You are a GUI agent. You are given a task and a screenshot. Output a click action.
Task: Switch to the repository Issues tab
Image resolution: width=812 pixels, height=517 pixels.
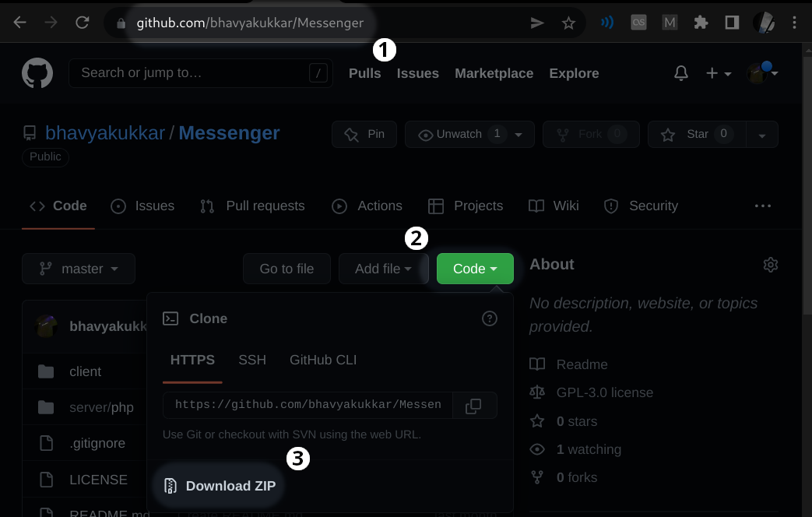[142, 206]
